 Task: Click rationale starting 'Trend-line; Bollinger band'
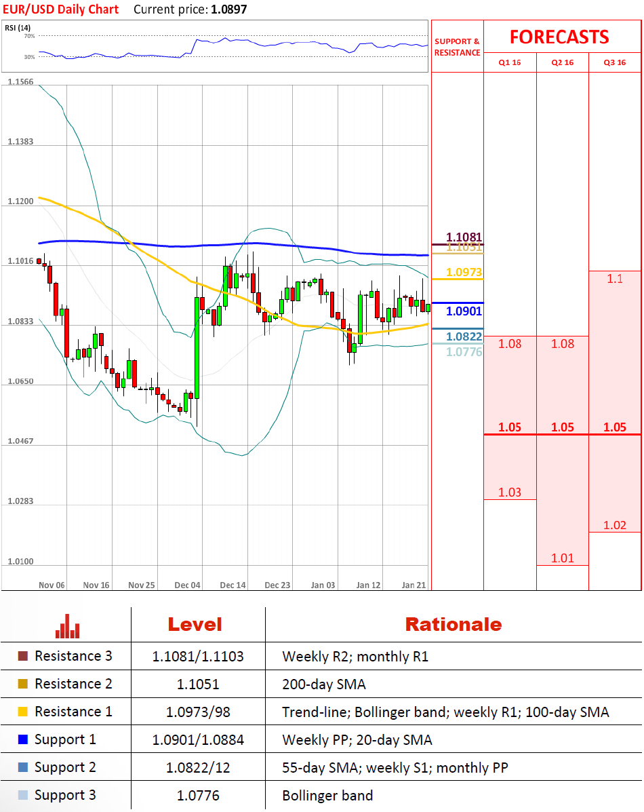tap(445, 712)
